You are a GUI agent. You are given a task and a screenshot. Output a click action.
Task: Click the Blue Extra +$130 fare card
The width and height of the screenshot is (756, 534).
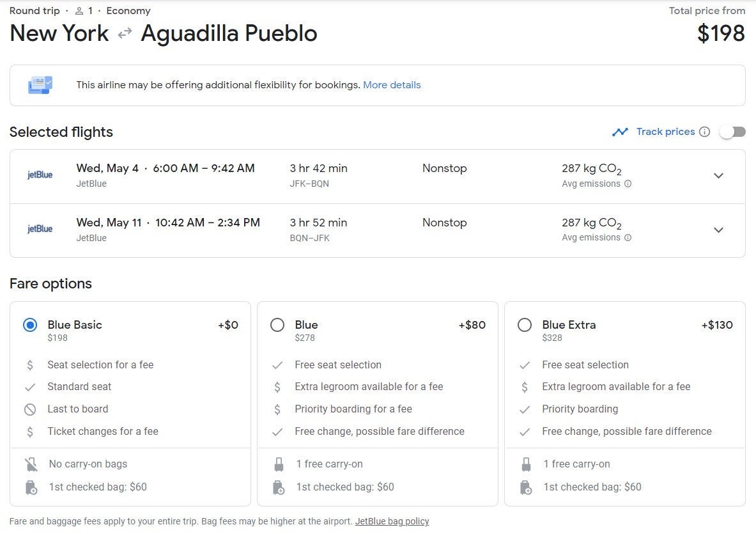point(625,404)
